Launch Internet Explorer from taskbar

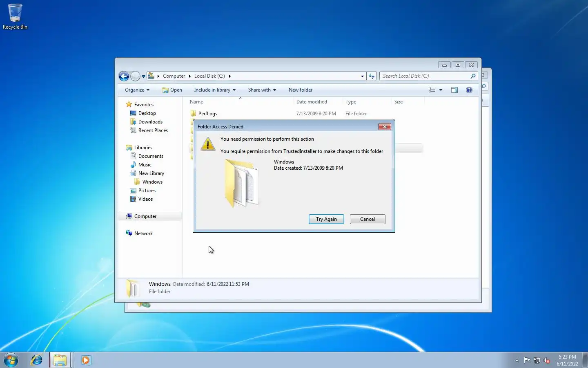point(37,360)
